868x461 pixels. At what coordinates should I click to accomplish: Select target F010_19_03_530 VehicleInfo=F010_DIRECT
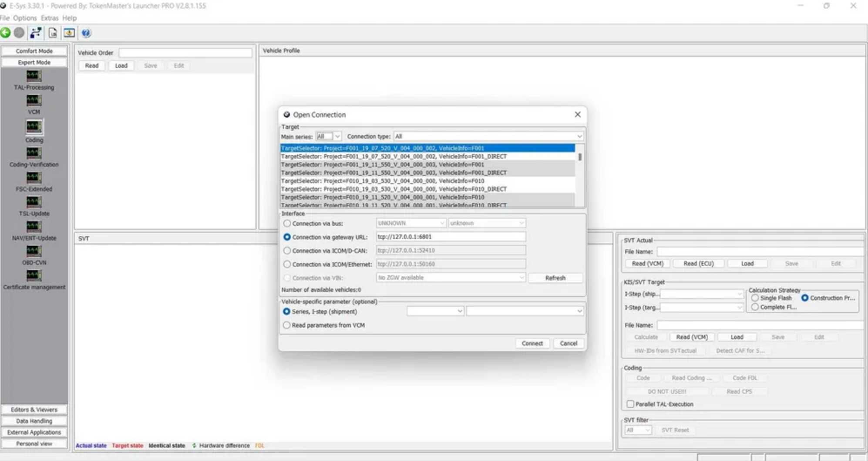point(427,189)
